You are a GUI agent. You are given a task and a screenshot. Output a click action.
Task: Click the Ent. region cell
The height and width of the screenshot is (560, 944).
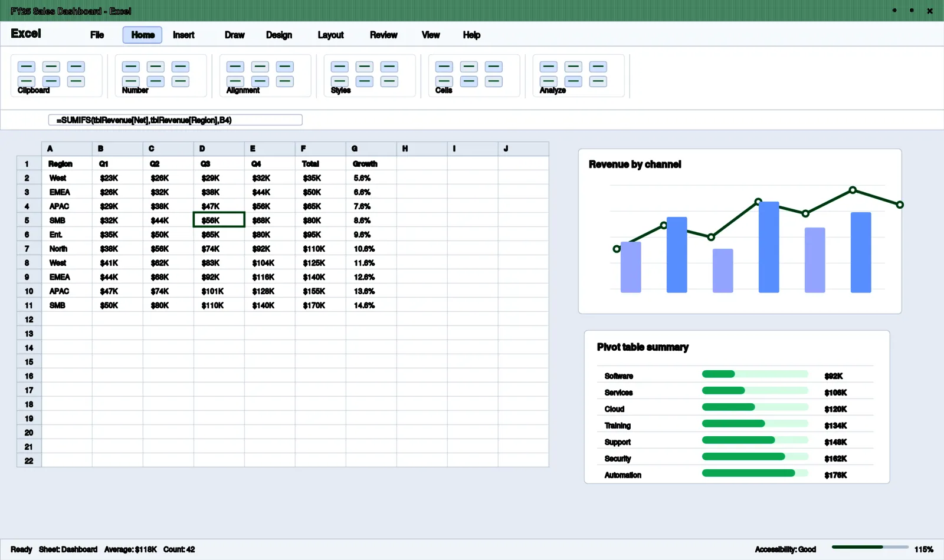[67, 235]
